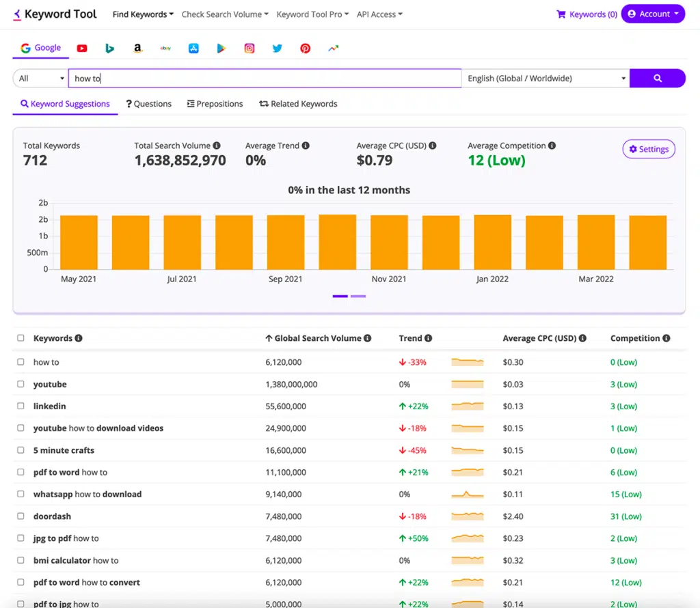Viewport: 700px width, 608px height.
Task: Click the Account button
Action: tap(653, 14)
